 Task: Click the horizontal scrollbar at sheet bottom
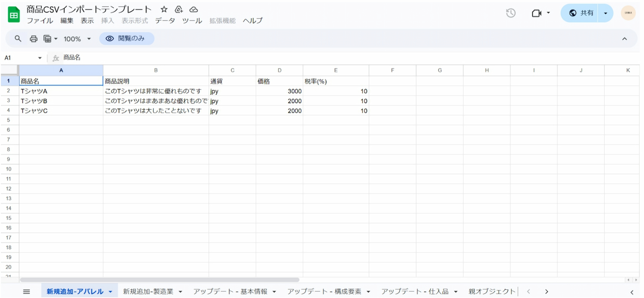coord(159,280)
